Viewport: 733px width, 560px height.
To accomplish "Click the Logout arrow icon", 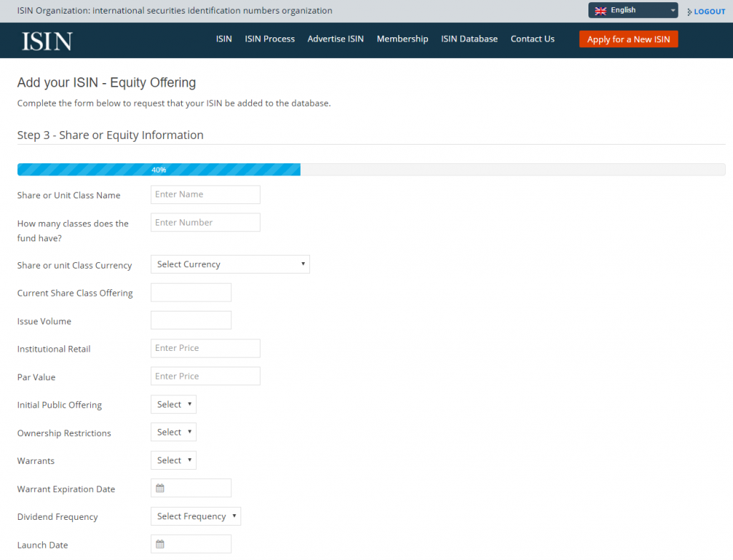I will point(689,11).
